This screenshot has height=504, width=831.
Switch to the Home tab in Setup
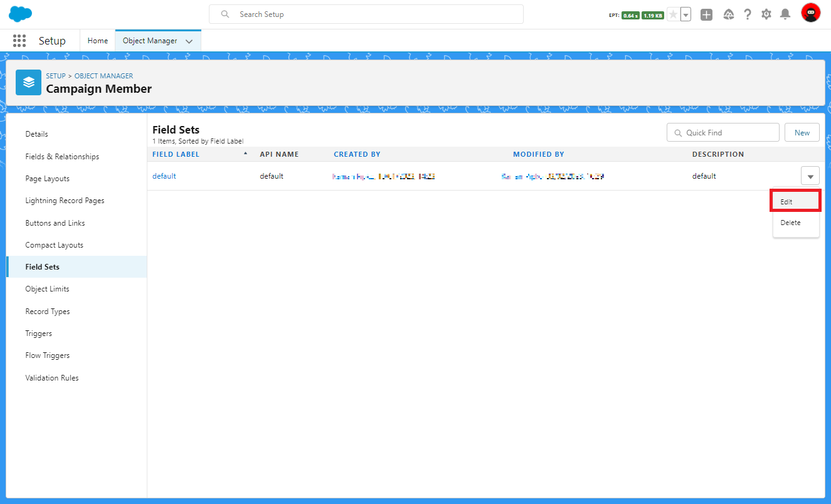[x=97, y=40]
